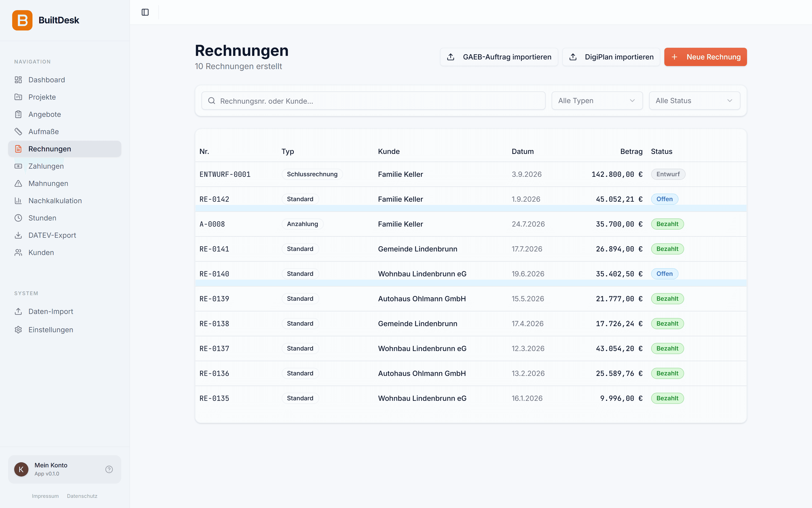Viewport: 812px width, 508px height.
Task: Sort by the Datum column header
Action: click(x=522, y=152)
